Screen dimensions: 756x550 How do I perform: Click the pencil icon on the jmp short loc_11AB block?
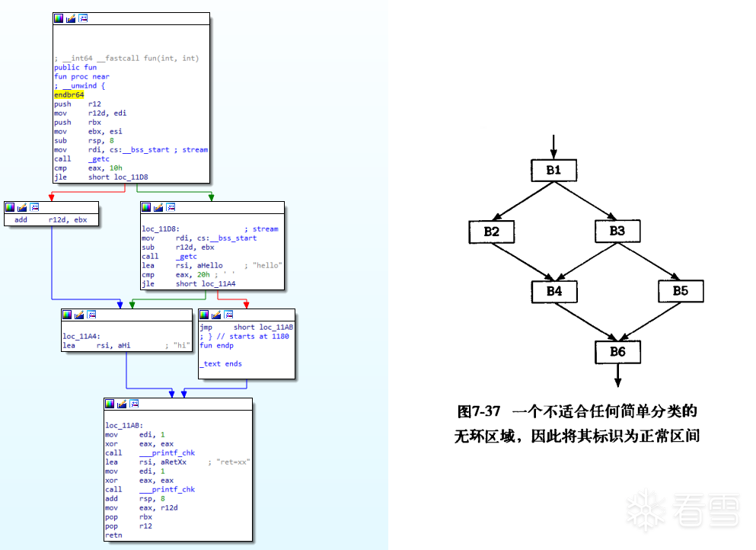(216, 315)
